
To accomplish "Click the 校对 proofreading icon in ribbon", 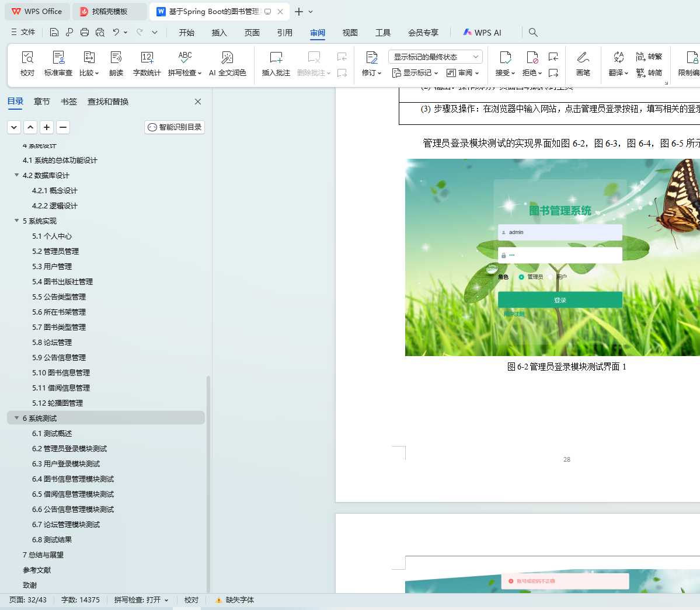I will click(27, 64).
